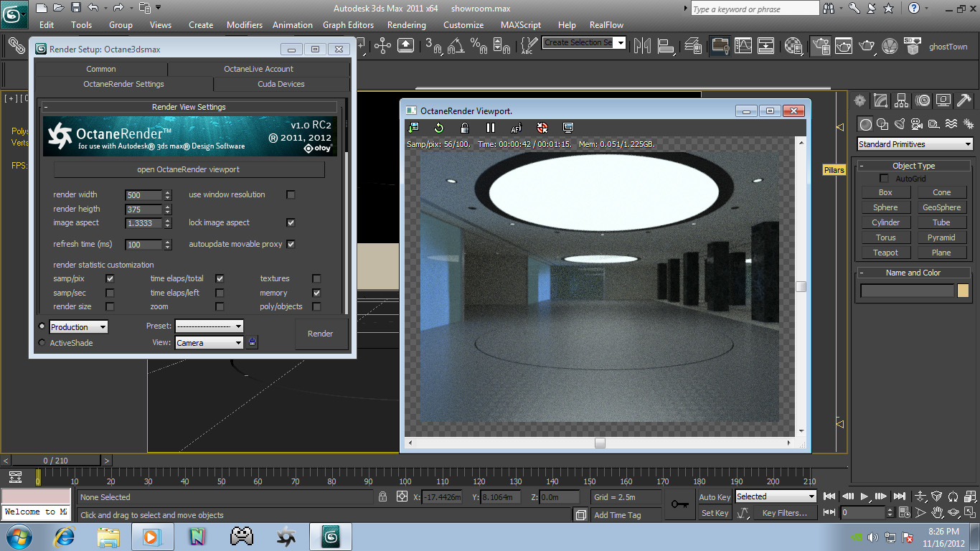Click the Teapot primitive button
The width and height of the screenshot is (980, 551).
(885, 253)
